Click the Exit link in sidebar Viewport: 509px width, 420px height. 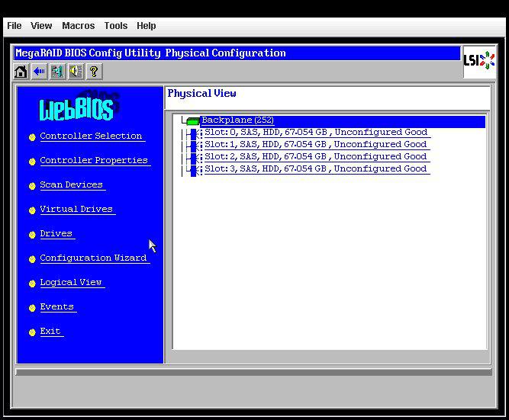point(50,332)
